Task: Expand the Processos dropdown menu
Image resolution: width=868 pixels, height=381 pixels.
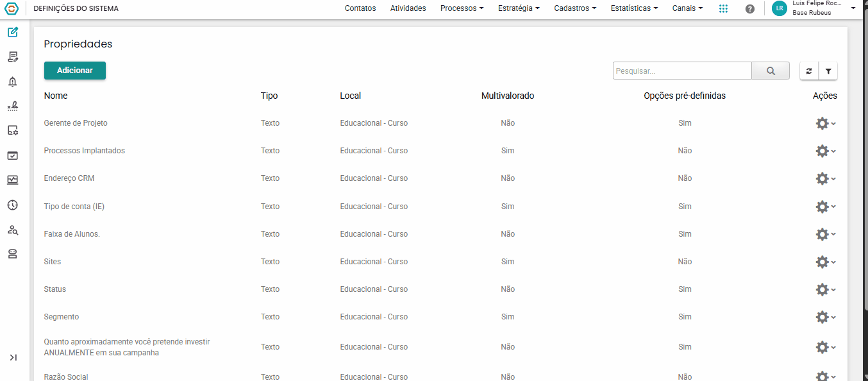Action: [462, 8]
